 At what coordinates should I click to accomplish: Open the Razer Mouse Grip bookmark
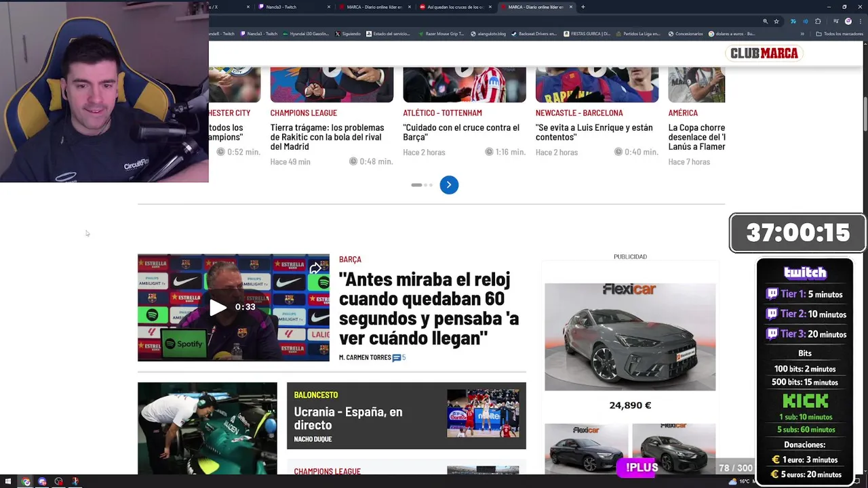point(441,33)
